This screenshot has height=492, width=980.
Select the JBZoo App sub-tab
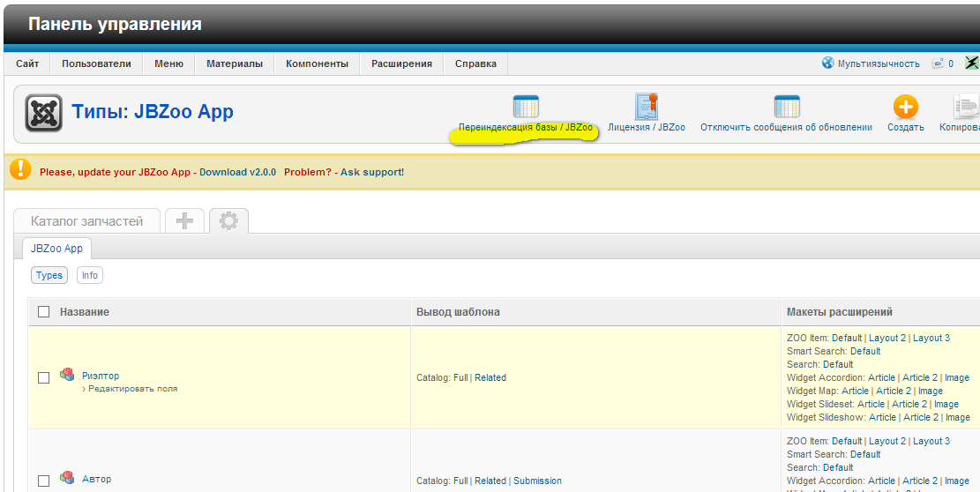pyautogui.click(x=56, y=248)
